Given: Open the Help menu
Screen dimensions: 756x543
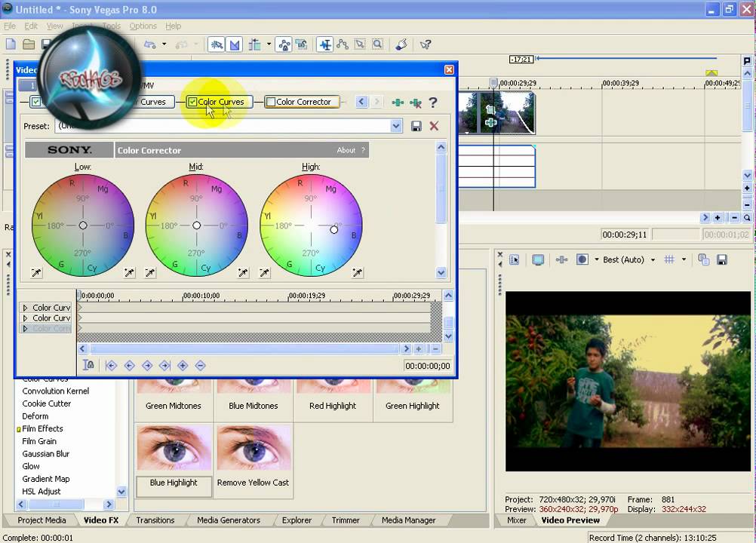Looking at the screenshot, I should tap(173, 26).
